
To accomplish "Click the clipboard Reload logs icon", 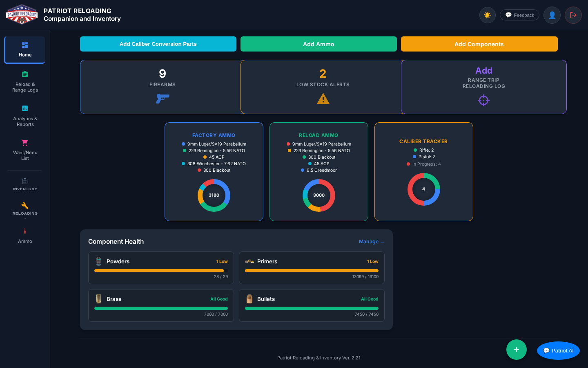I will pyautogui.click(x=25, y=74).
